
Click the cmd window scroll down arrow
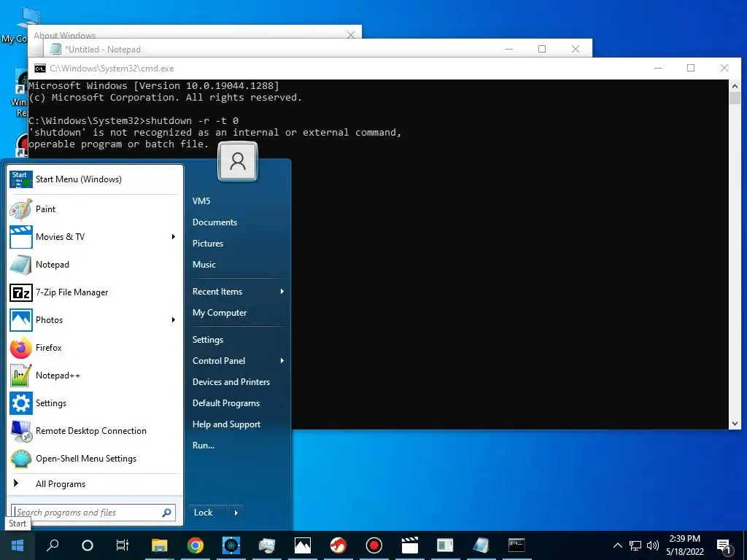(x=735, y=423)
